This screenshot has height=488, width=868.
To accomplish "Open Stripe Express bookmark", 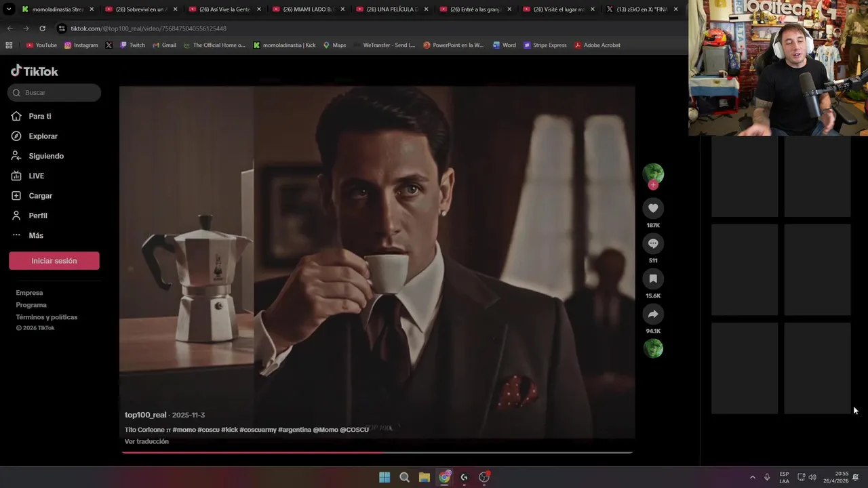I will pyautogui.click(x=545, y=45).
